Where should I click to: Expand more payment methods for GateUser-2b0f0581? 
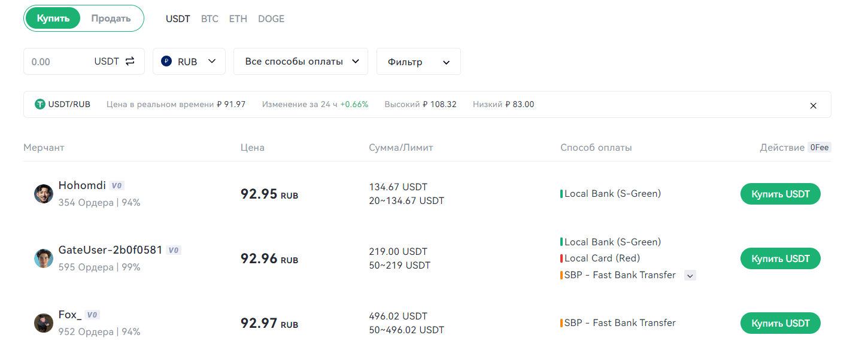690,275
